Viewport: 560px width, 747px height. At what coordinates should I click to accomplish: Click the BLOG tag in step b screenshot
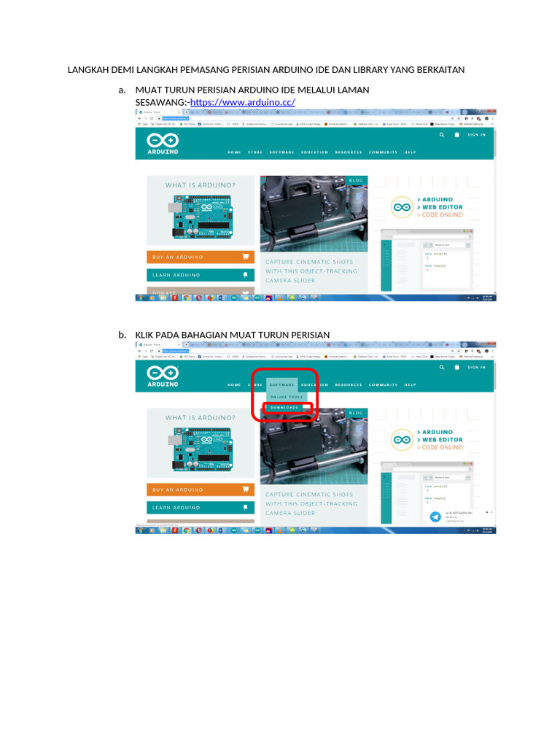tap(356, 413)
